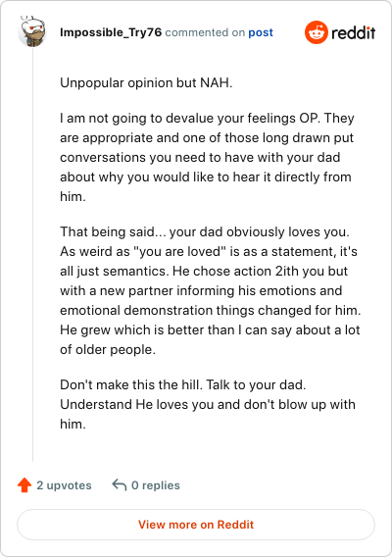Click paragraph starting 'Don't make this the hill'
Viewport: 392px width, 557px height.
tap(208, 404)
